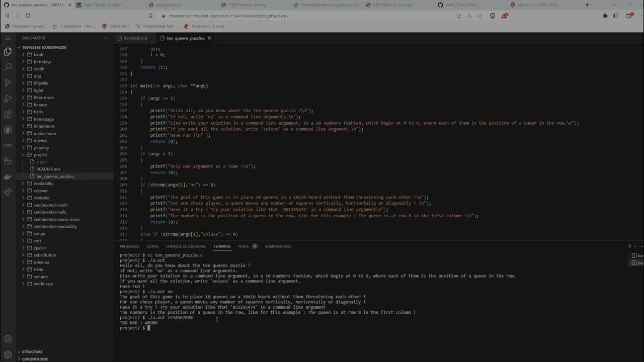Open the browser Extensions puzzle icon
644x362 pixels.
[x=605, y=16]
